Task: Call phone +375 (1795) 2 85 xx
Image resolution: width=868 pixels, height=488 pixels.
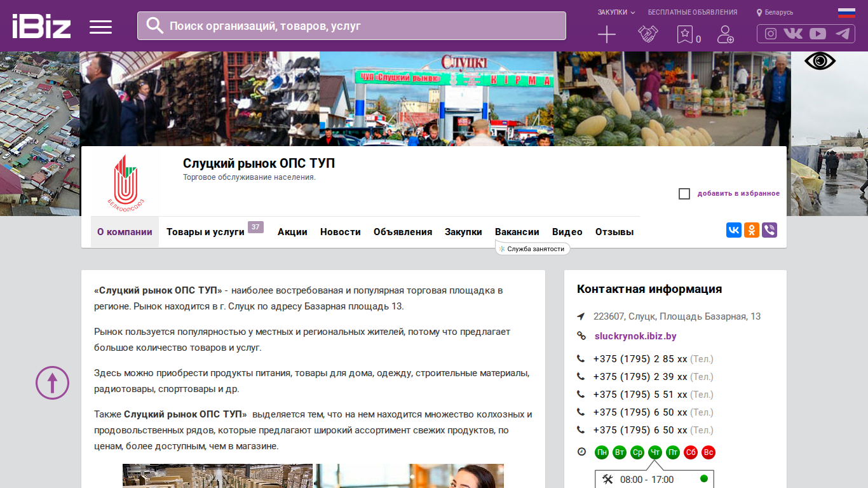Action: pos(641,359)
